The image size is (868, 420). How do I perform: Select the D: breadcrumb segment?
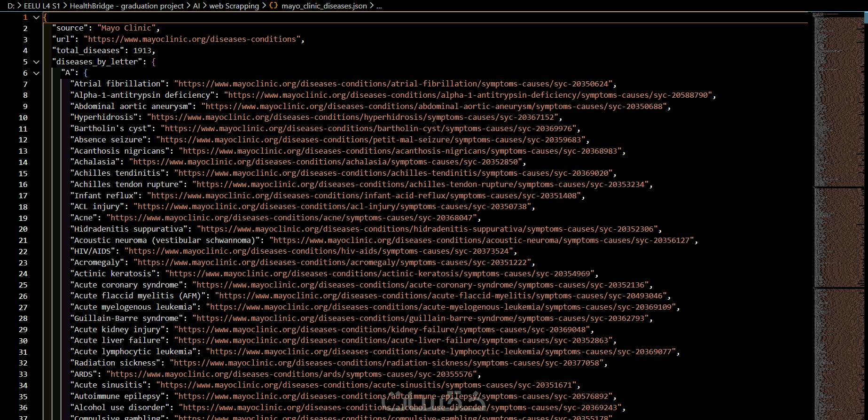tap(11, 6)
